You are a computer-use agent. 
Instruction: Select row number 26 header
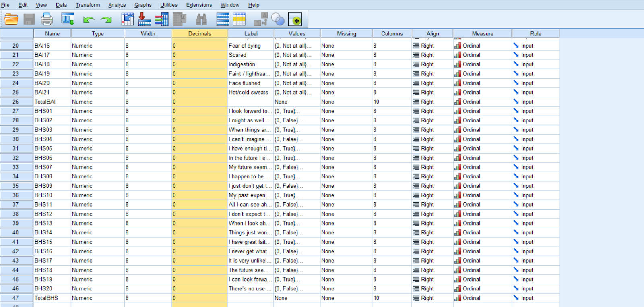click(16, 102)
